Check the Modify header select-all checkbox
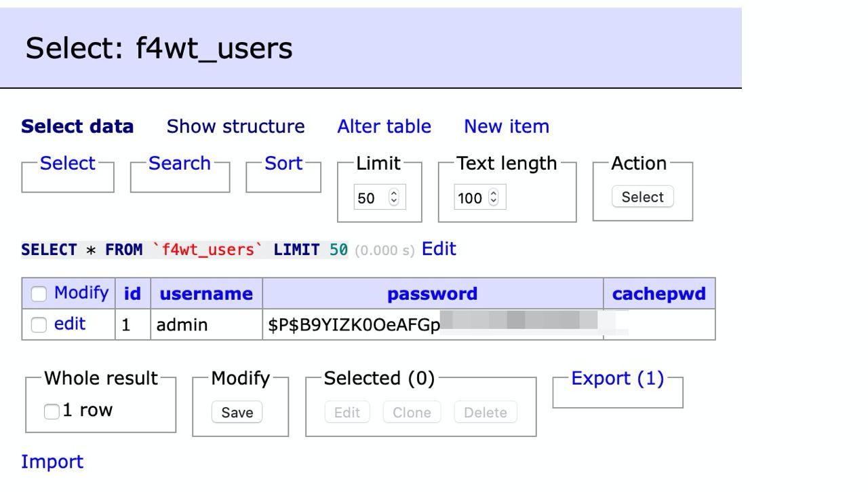This screenshot has width=868, height=492. coord(40,294)
